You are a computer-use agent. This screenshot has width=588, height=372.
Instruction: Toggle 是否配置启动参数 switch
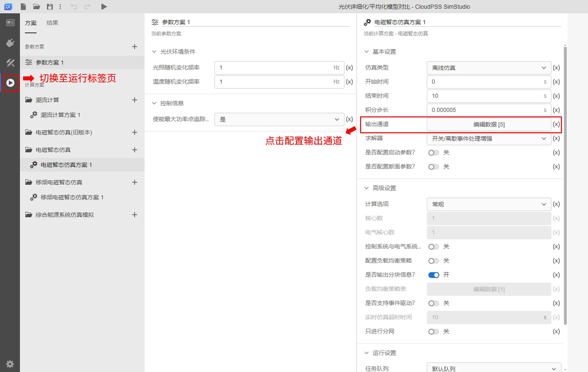433,152
